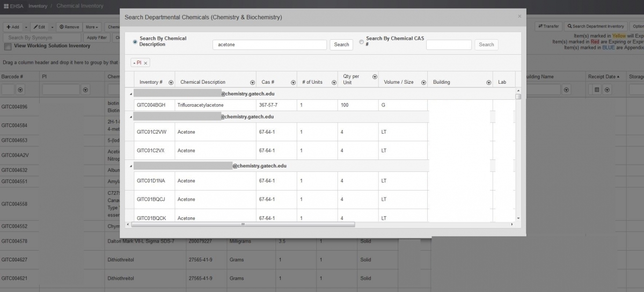Image resolution: width=644 pixels, height=292 pixels.
Task: Select Search By Chemical Description radio button
Action: coord(135,41)
